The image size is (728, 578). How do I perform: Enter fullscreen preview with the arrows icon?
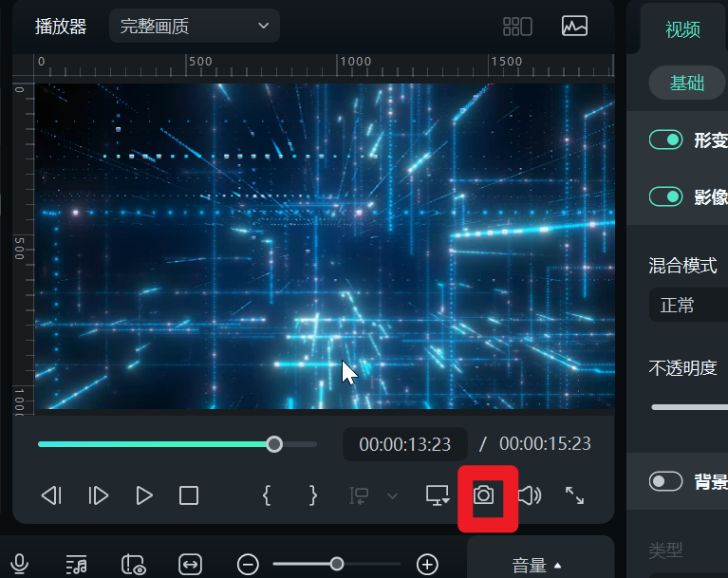[x=574, y=495]
